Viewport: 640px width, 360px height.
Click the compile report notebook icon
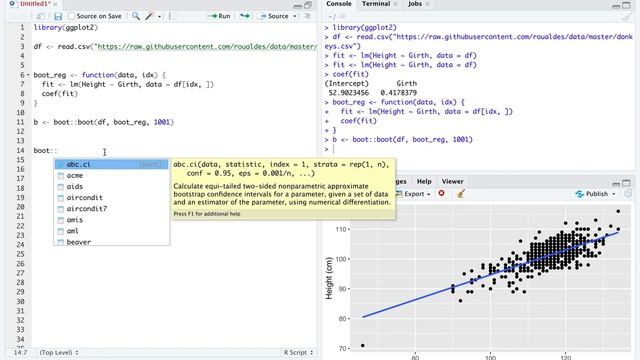click(x=172, y=16)
